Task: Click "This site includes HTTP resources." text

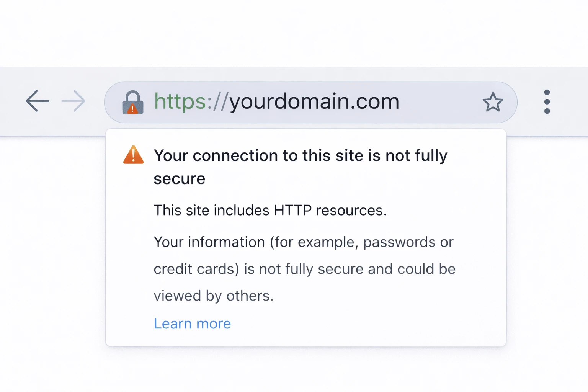Action: pos(270,211)
